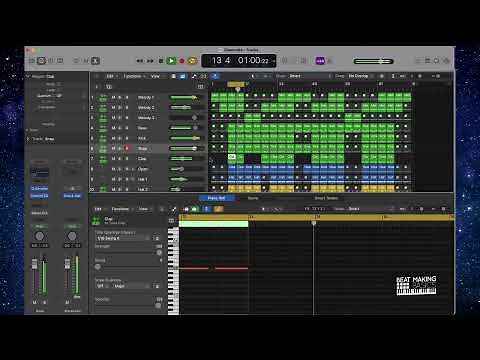480x360 pixels.
Task: Adjust the master volume slider
Action: (374, 61)
